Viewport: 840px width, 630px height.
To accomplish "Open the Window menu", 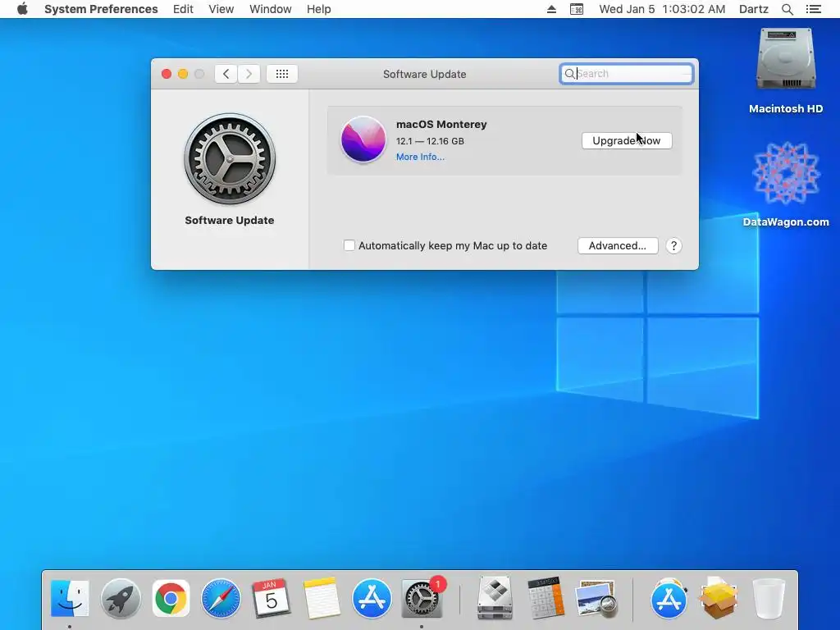I will 271,9.
